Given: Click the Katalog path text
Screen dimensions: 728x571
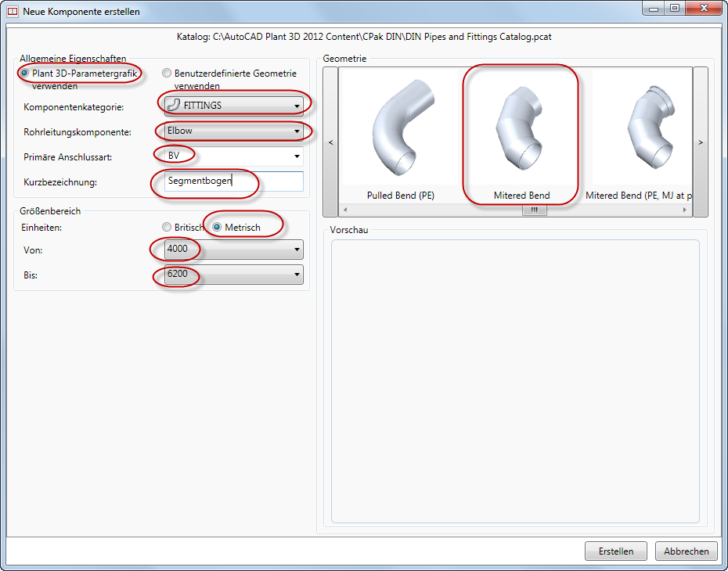Looking at the screenshot, I should point(364,37).
